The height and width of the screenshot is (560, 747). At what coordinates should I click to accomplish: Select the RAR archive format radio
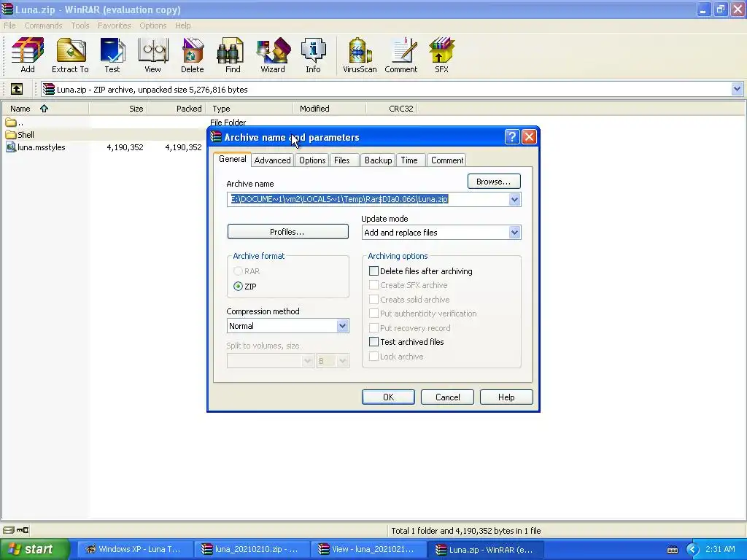click(x=239, y=271)
